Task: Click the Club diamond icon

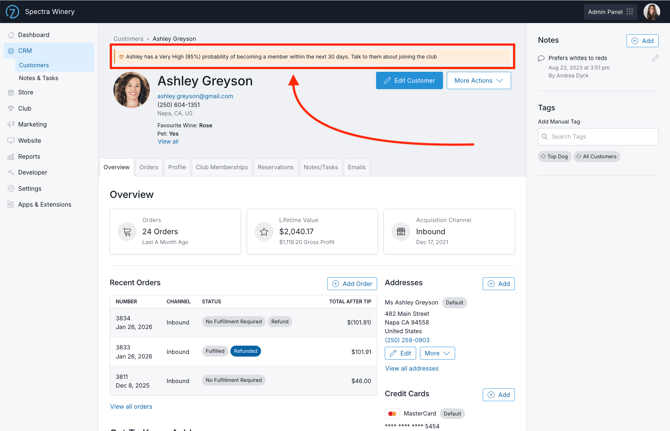Action: pos(11,108)
